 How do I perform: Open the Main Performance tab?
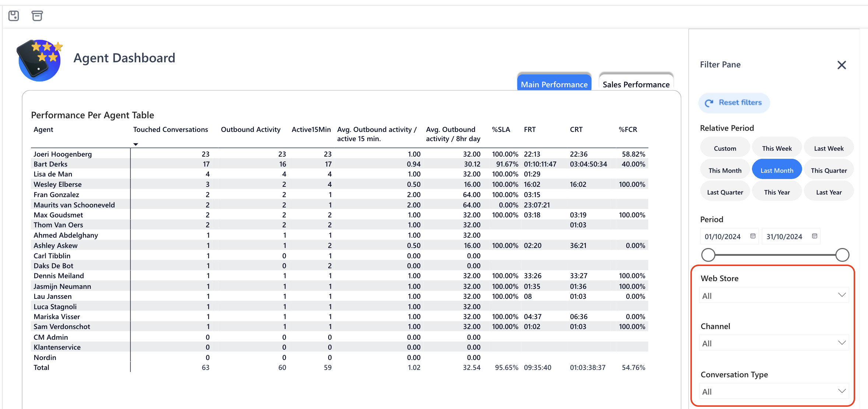[554, 84]
